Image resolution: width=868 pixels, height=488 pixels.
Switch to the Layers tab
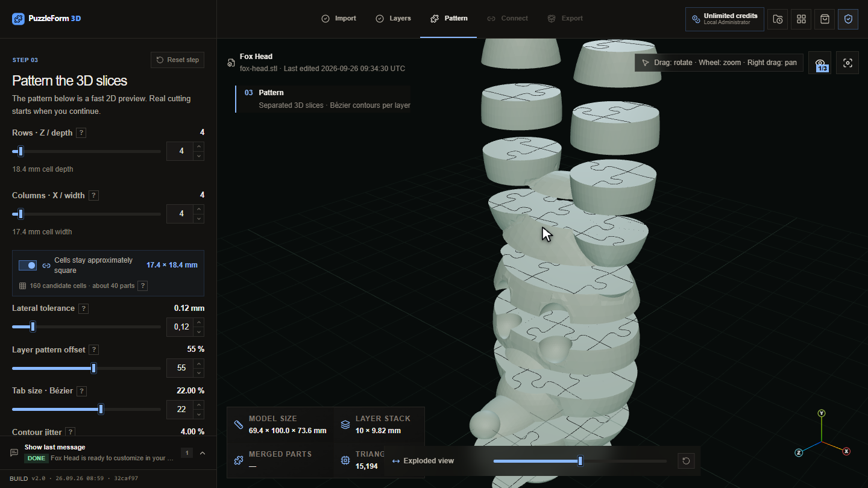[393, 19]
